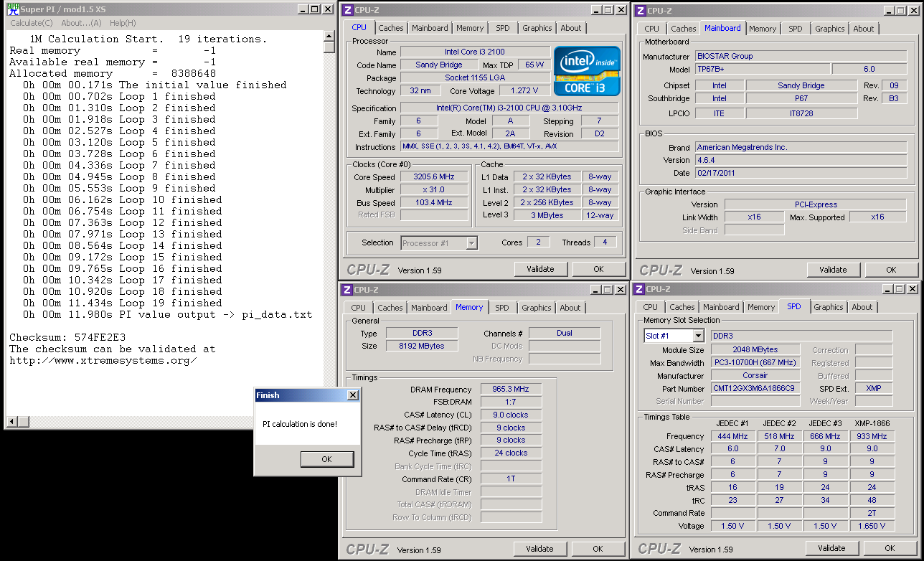
Task: Click OK in the Mainboard CPU-Z window
Action: (x=891, y=270)
